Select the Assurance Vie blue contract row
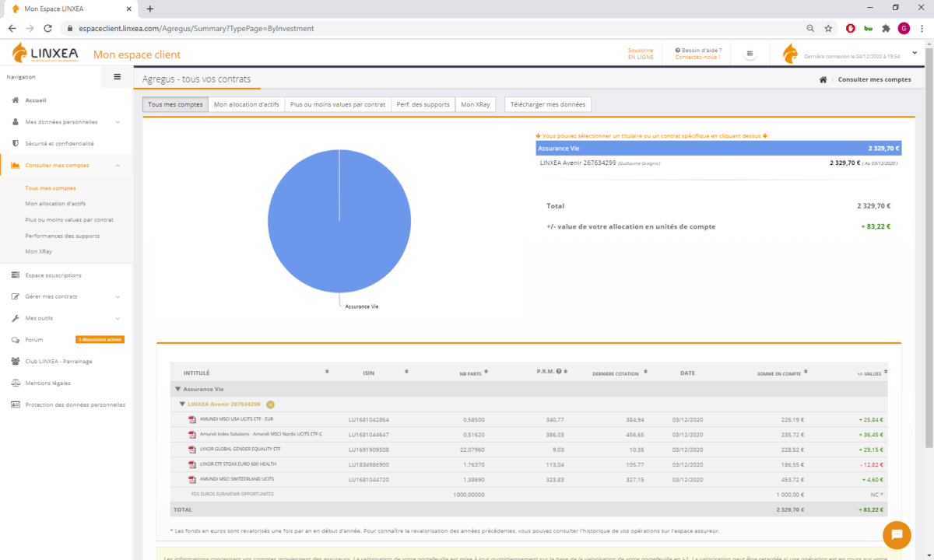Screen dimensions: 934x560 point(718,148)
